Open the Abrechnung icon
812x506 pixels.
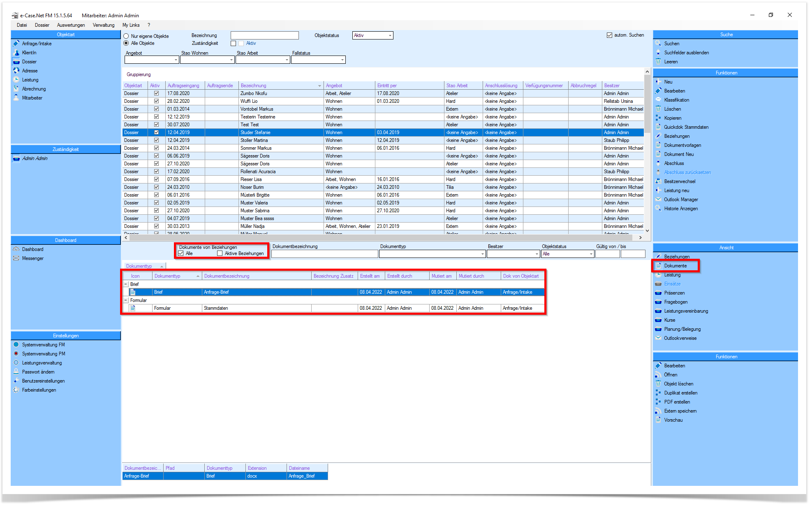tap(16, 89)
